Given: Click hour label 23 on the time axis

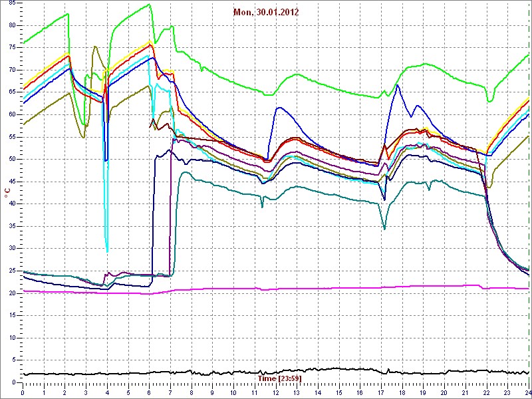Looking at the screenshot, I should pos(508,392).
